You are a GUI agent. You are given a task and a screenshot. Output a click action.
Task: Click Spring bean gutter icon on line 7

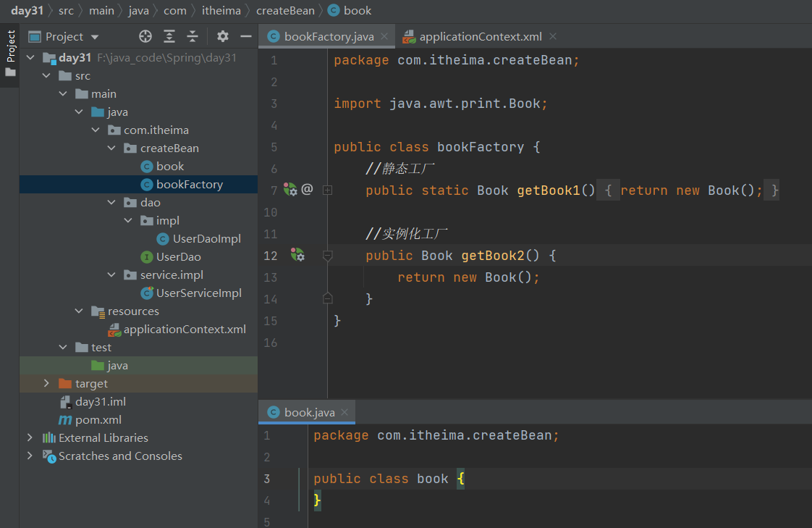290,190
